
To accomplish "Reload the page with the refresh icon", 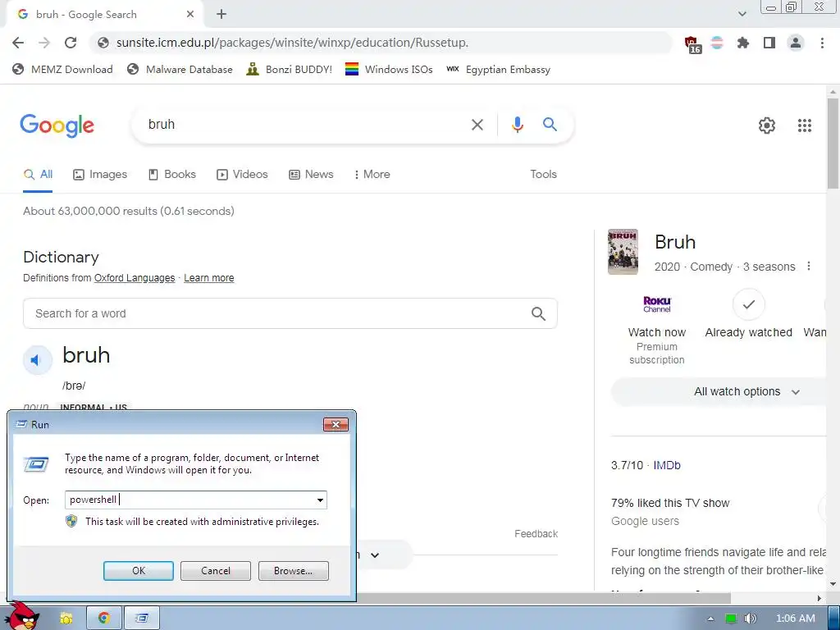I will pyautogui.click(x=71, y=43).
